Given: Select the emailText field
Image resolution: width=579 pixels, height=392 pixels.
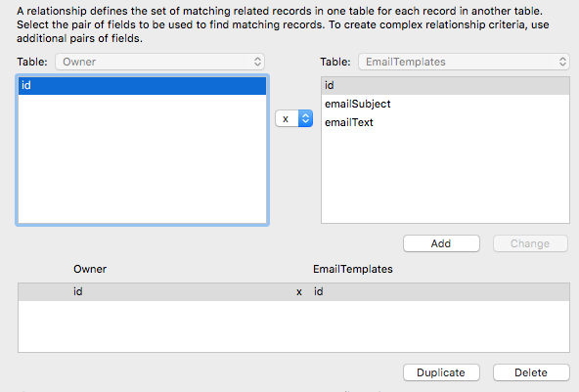Looking at the screenshot, I should [349, 122].
